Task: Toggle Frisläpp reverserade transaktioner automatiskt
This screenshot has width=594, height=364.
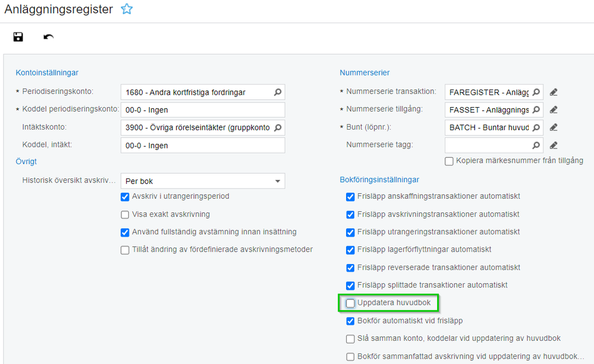Action: click(x=350, y=268)
